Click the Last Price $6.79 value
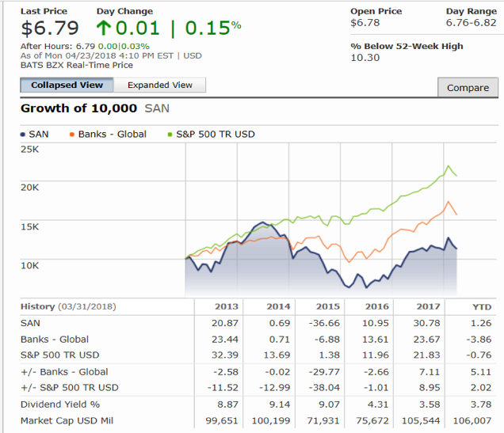The image size is (504, 433). click(x=50, y=28)
